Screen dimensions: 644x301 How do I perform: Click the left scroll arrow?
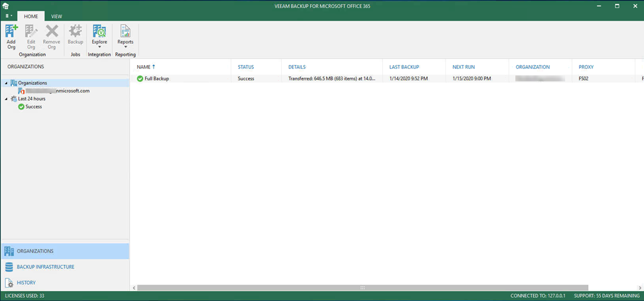pos(133,288)
